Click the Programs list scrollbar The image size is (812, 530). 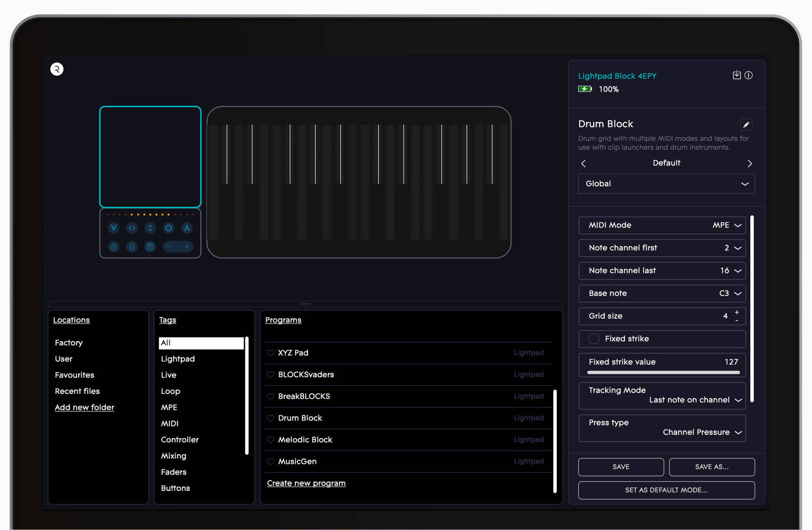[x=555, y=441]
